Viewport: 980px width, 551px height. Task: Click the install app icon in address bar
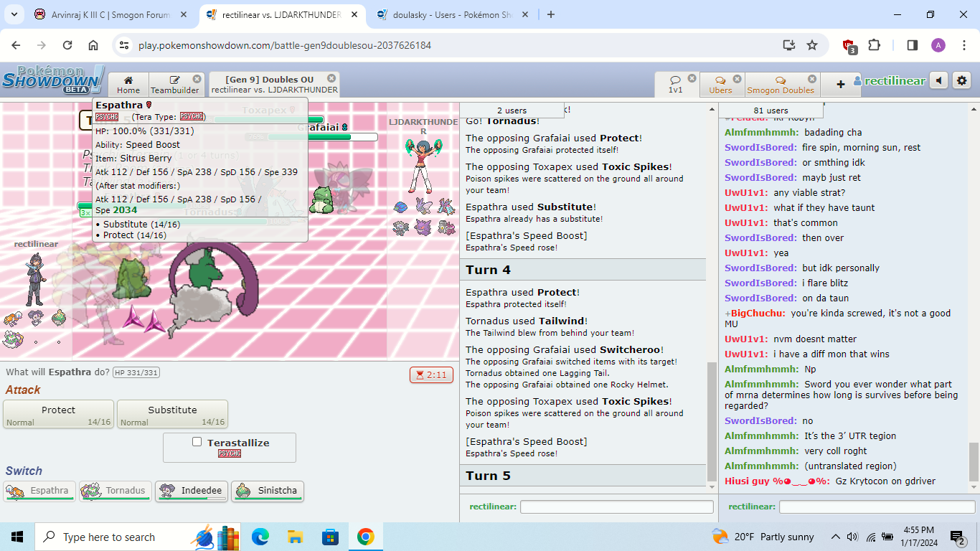[x=789, y=45]
